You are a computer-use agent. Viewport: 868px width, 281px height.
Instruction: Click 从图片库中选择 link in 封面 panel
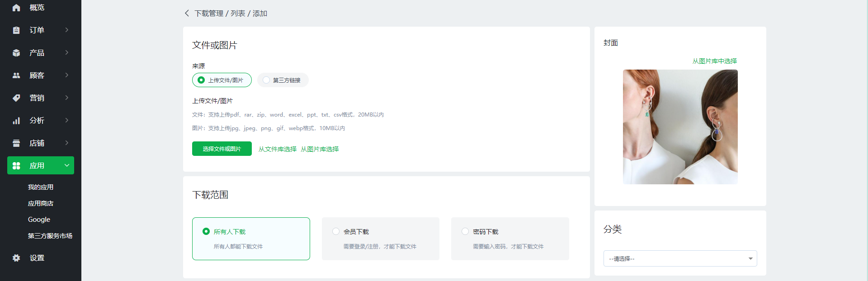click(x=715, y=61)
